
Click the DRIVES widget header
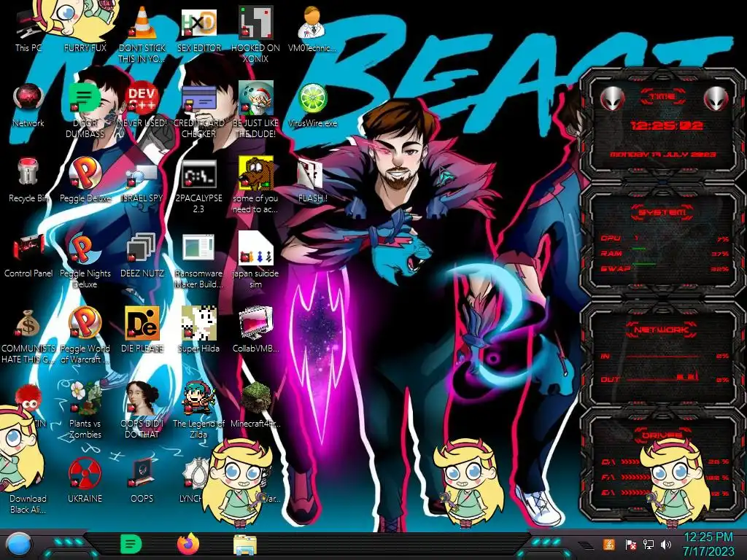tap(662, 435)
